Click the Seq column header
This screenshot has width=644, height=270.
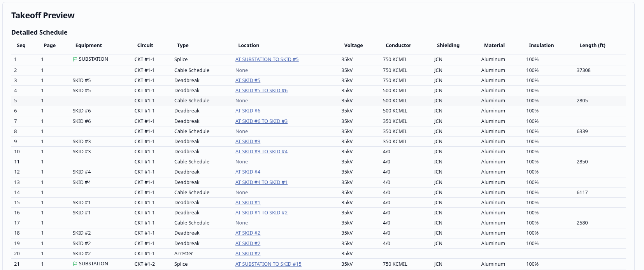coord(21,46)
